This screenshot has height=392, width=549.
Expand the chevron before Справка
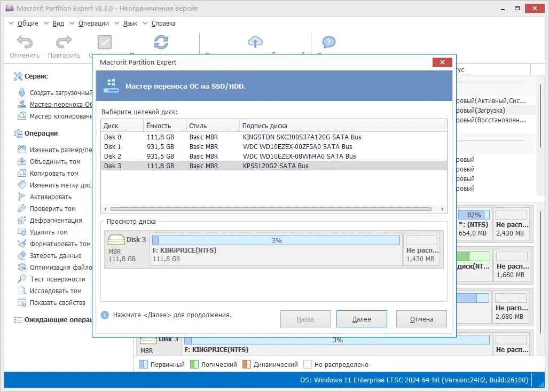click(145, 23)
